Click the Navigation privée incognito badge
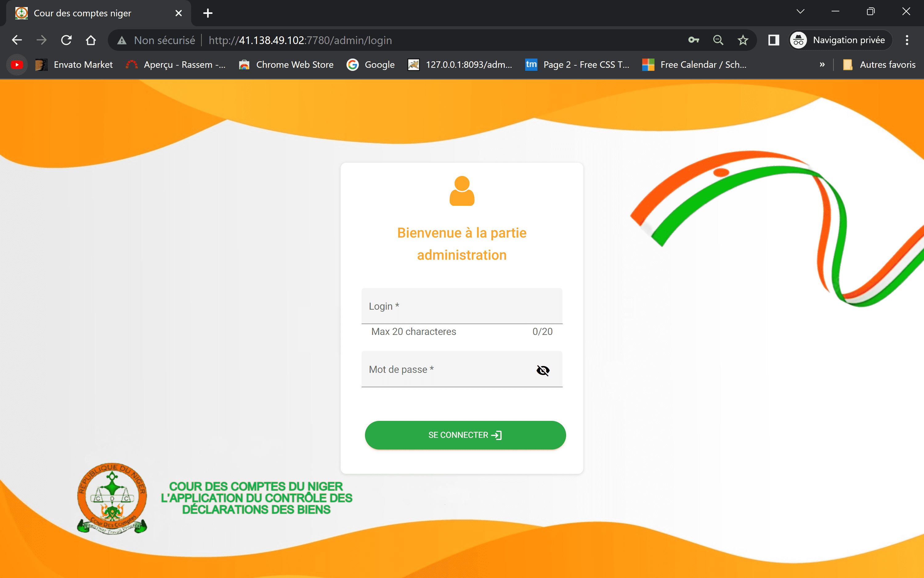 point(841,40)
